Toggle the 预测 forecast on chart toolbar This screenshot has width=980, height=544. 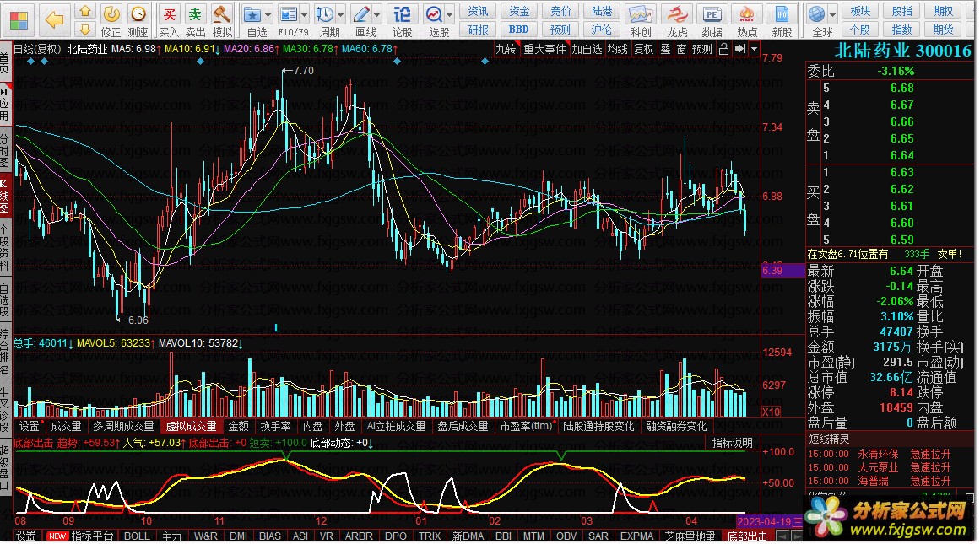pos(702,49)
